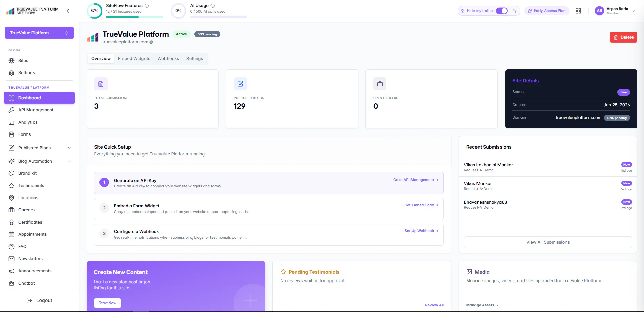Open Bhavaneshshakya88 submission row
644x312 pixels.
548,205
